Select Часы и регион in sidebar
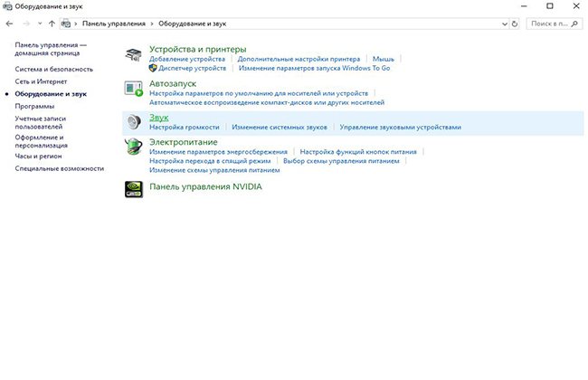 (38, 156)
